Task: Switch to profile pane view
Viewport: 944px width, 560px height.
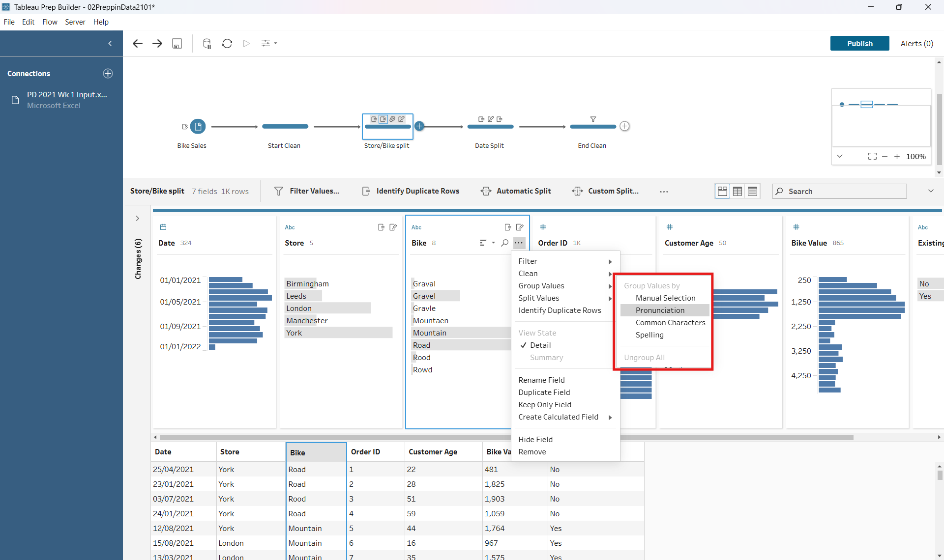Action: pos(722,192)
